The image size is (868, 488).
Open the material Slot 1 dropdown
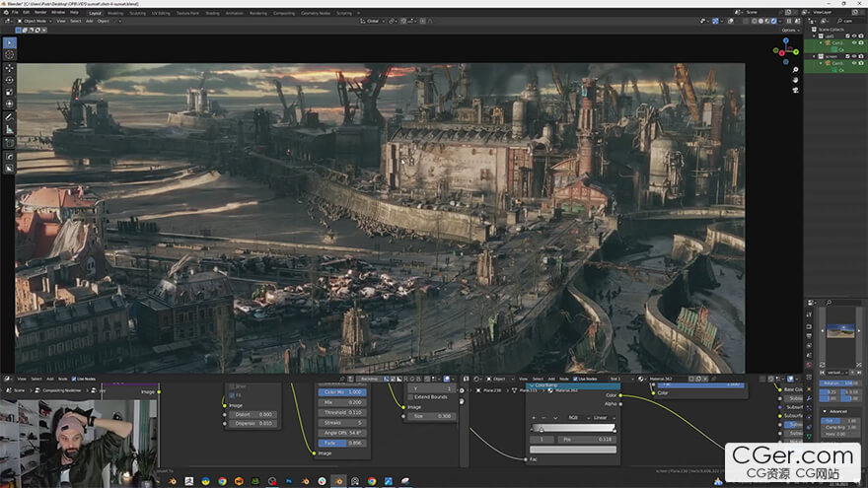click(x=621, y=379)
